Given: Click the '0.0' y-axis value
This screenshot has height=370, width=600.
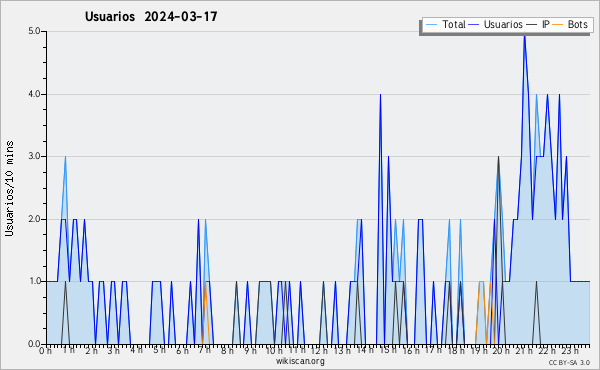Looking at the screenshot, I should 34,344.
